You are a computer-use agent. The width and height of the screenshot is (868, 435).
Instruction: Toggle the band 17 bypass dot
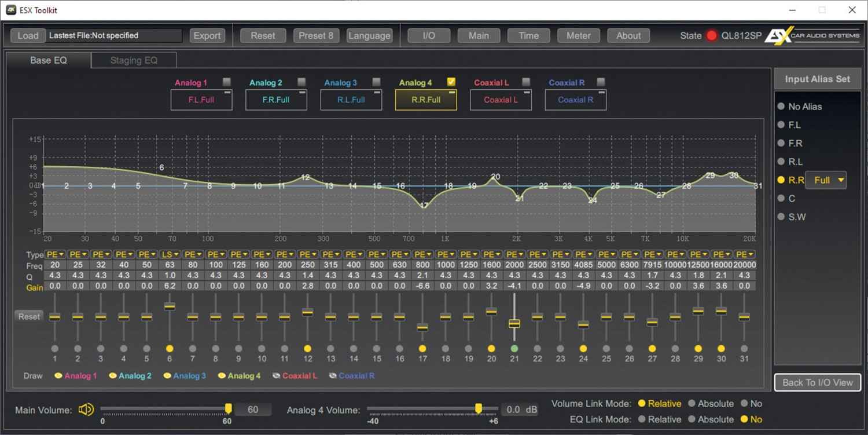(422, 349)
